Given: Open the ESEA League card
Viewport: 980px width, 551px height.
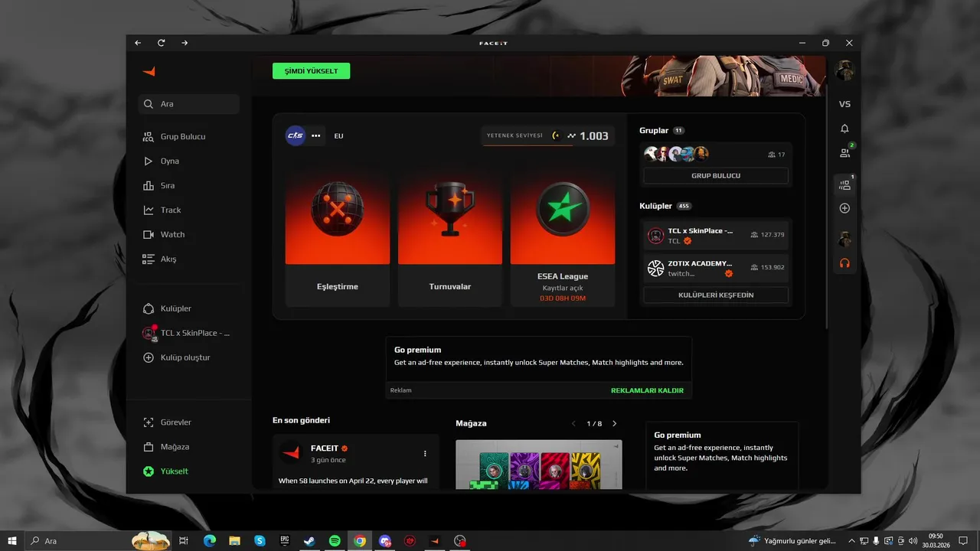Looking at the screenshot, I should [x=563, y=237].
